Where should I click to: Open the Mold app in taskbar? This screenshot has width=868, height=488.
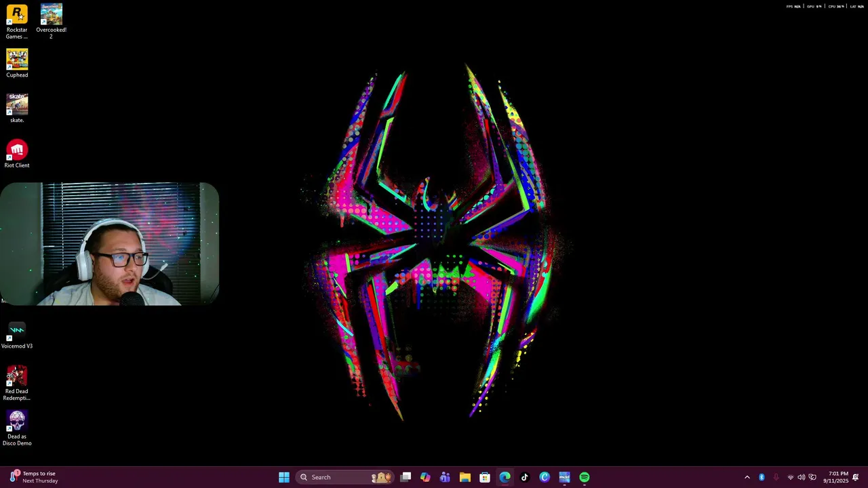click(x=564, y=477)
